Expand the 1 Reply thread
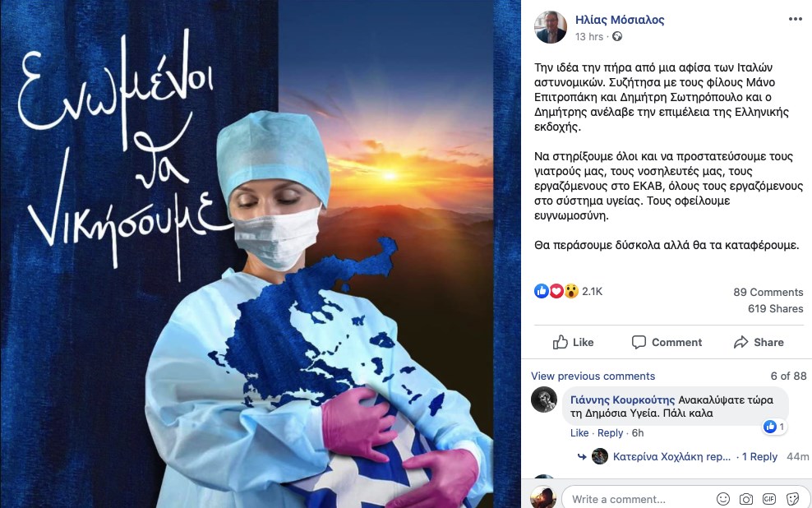The width and height of the screenshot is (812, 508). coord(759,457)
